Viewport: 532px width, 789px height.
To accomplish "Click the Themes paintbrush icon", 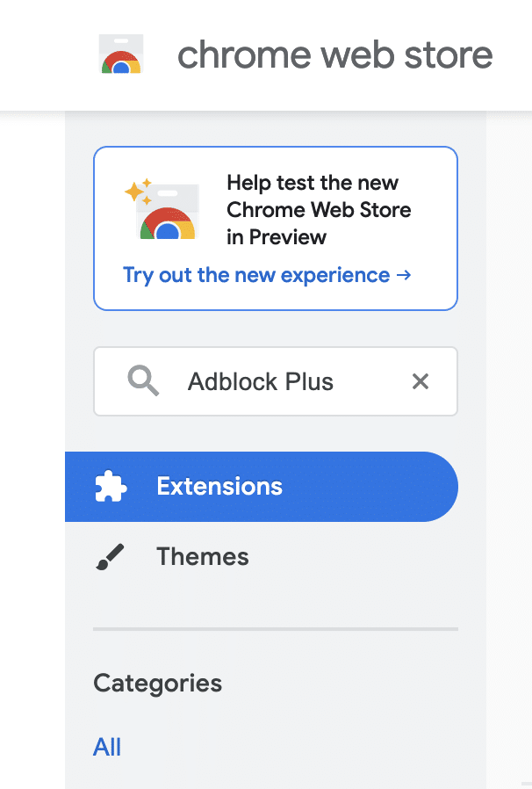I will point(111,557).
